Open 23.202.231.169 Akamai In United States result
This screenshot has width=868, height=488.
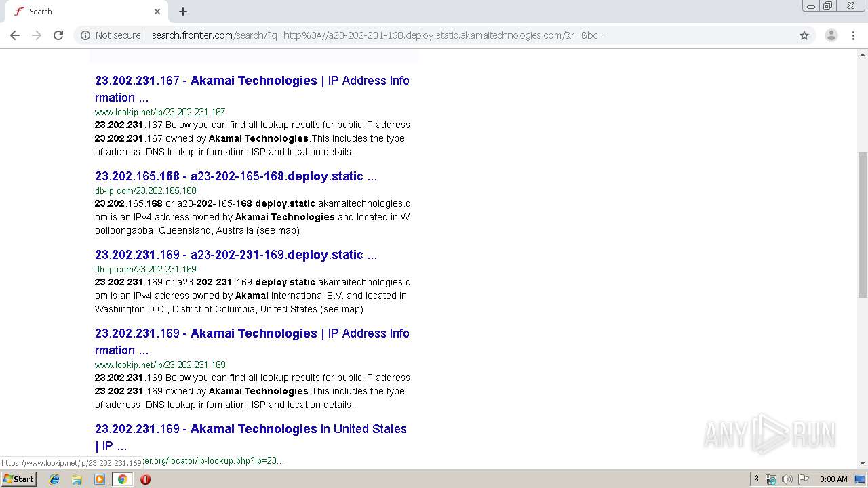tap(251, 437)
